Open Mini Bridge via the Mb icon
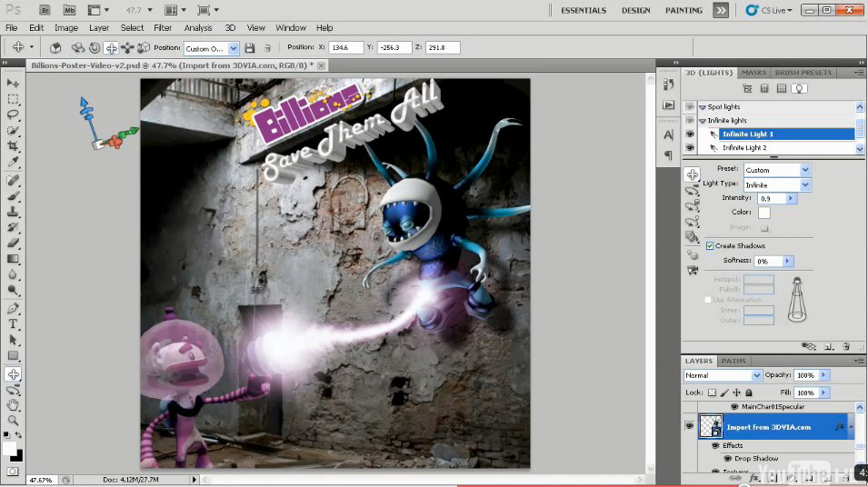Image resolution: width=868 pixels, height=487 pixels. point(70,10)
